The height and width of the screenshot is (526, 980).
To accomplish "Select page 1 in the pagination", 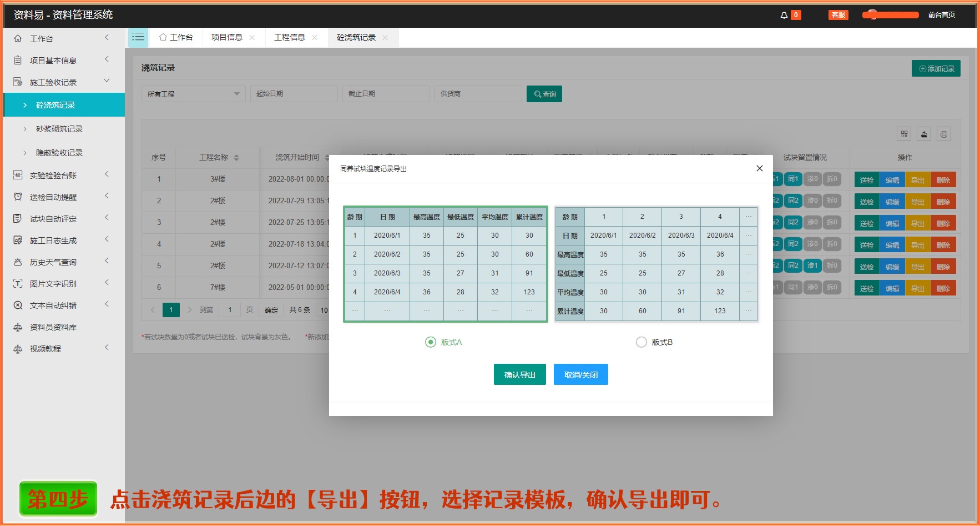I will coord(171,310).
